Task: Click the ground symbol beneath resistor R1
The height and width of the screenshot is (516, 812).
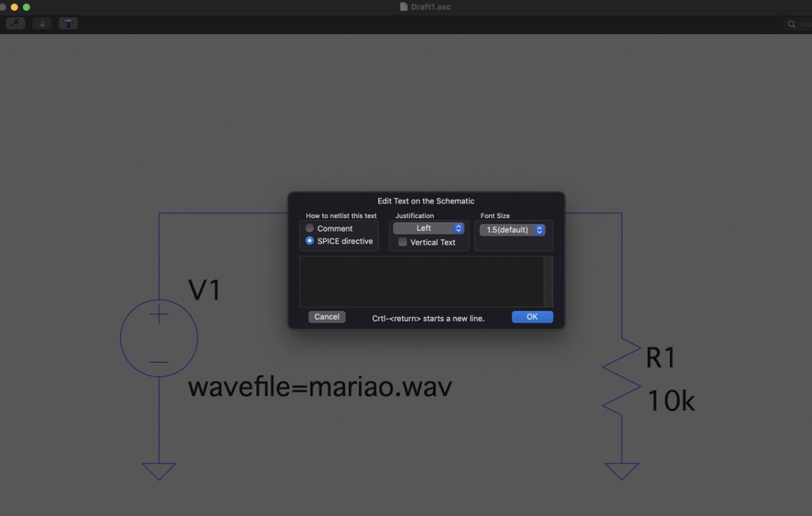Action: point(622,471)
